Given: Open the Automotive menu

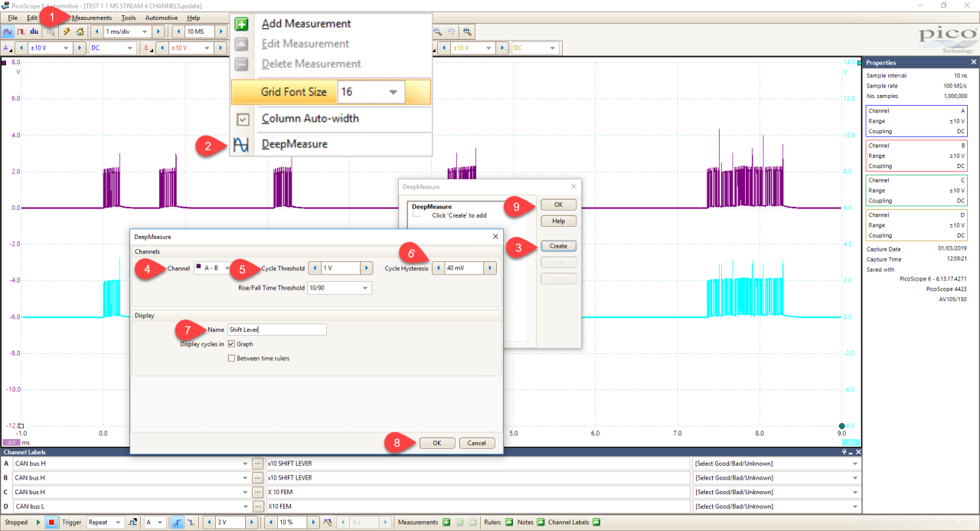Looking at the screenshot, I should 162,18.
